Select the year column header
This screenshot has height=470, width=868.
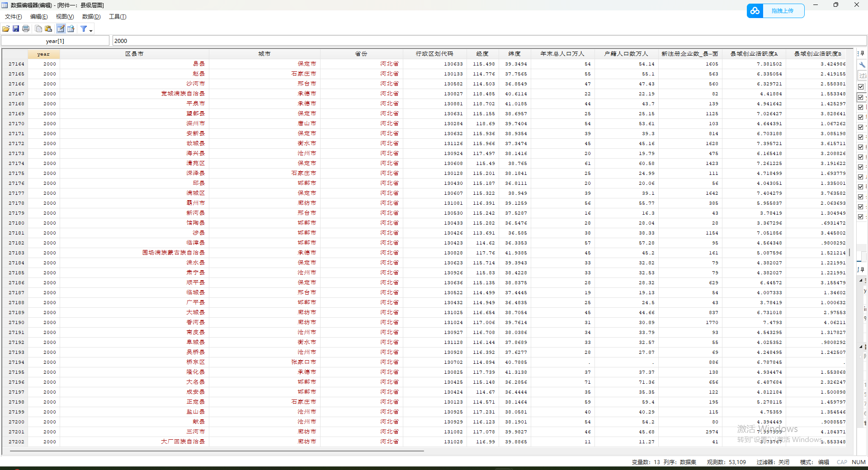point(43,54)
